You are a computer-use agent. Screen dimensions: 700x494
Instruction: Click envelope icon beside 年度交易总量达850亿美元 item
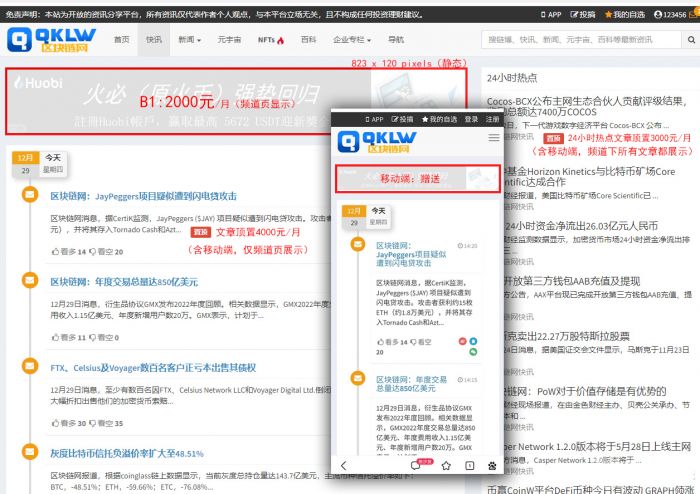click(30, 280)
